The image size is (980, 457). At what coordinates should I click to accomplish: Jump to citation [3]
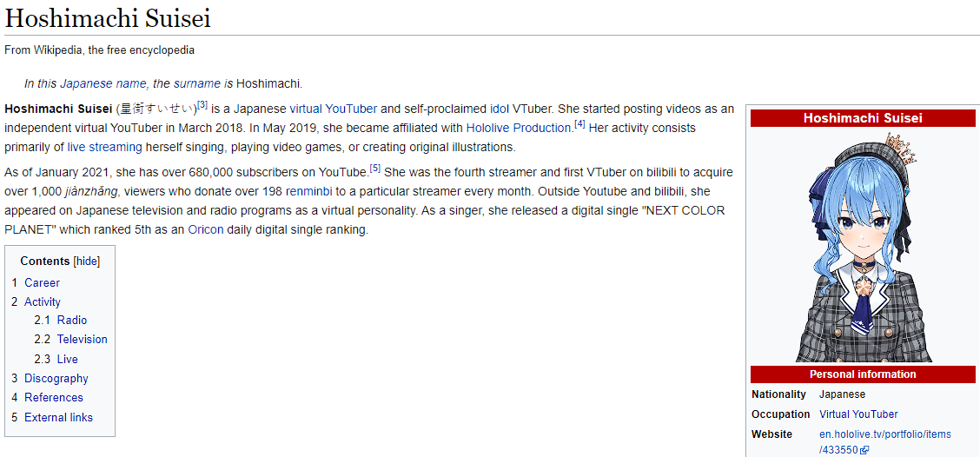202,104
